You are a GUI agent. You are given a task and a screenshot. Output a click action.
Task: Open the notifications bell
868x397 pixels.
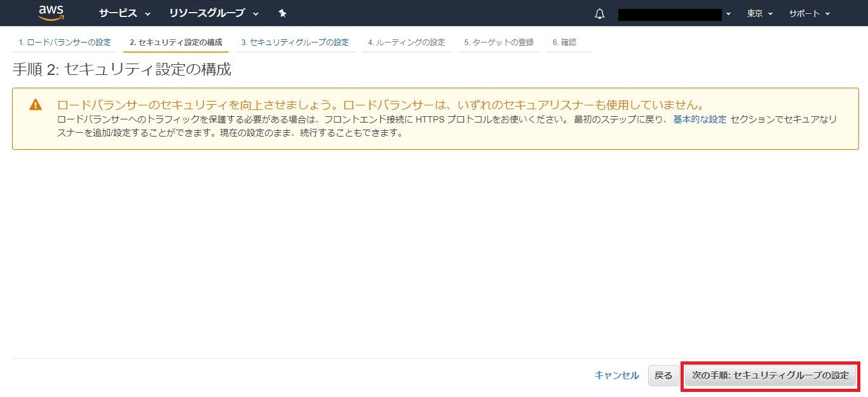coord(599,14)
